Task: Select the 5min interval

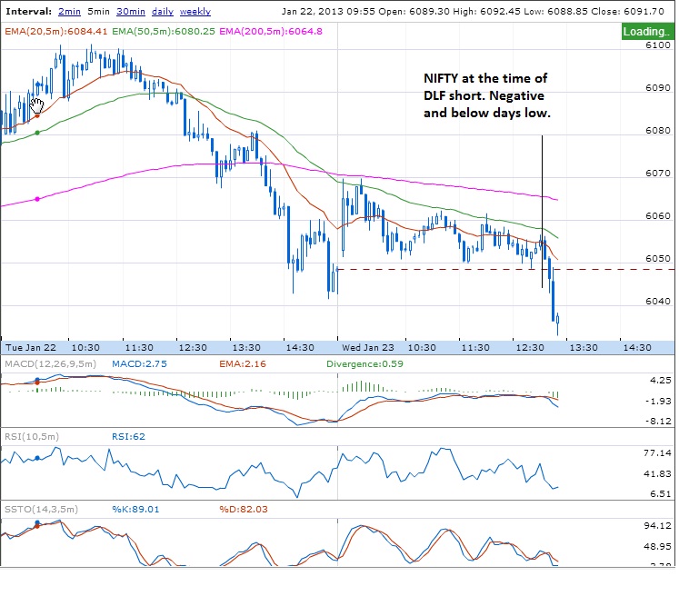Action: (98, 12)
